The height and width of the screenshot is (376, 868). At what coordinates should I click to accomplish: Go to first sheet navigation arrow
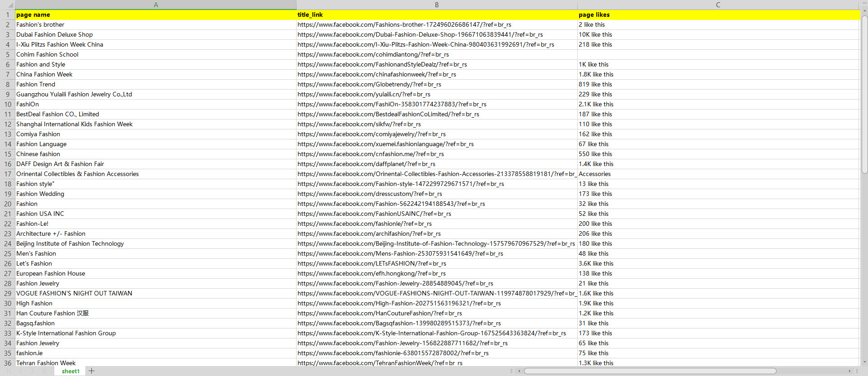tap(9, 371)
